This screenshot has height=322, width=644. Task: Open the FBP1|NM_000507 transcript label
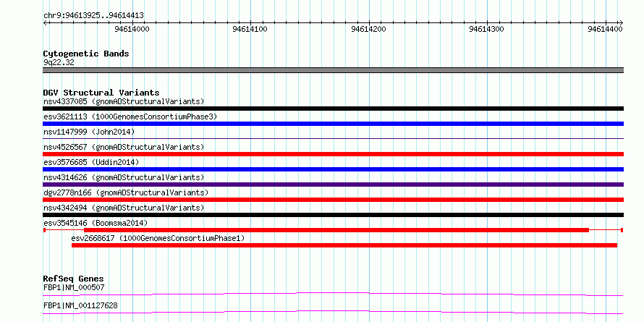coord(74,287)
